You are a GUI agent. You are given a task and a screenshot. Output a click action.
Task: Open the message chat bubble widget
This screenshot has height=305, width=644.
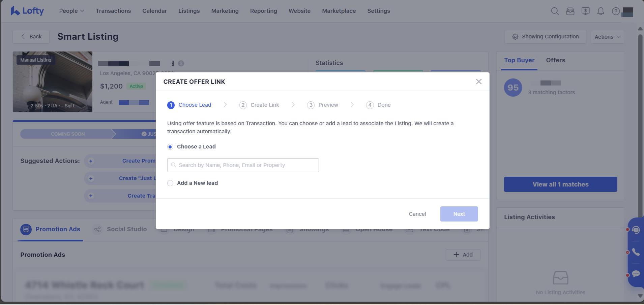[636, 274]
